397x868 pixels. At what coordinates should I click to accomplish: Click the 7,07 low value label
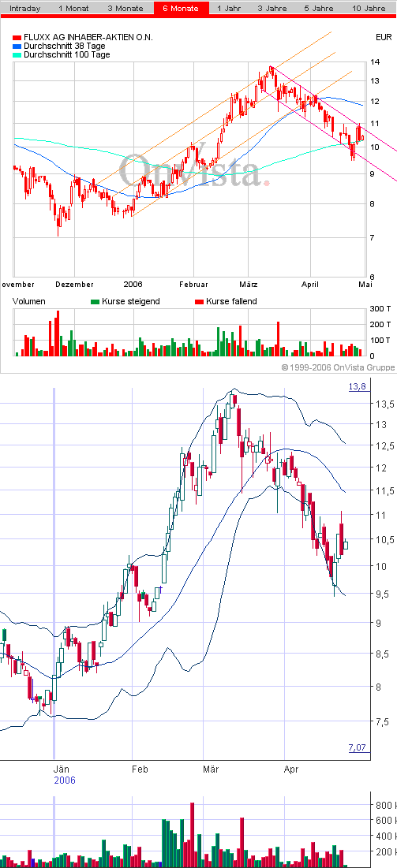(x=358, y=748)
